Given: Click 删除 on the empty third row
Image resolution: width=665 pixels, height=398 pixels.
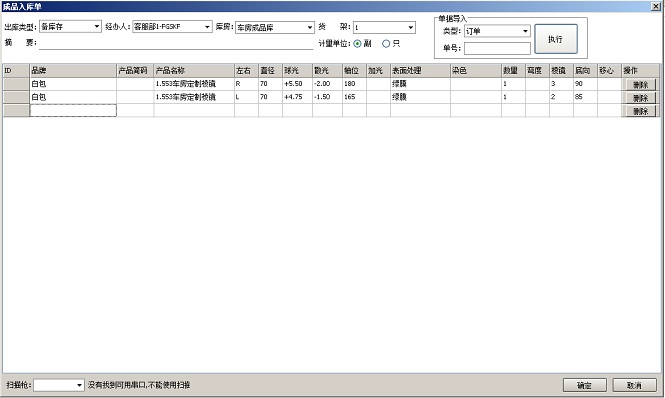Looking at the screenshot, I should pyautogui.click(x=640, y=111).
